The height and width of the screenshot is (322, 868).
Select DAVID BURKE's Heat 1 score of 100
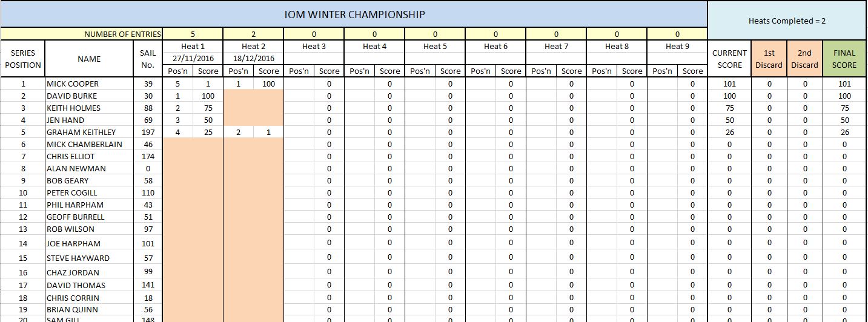[208, 96]
